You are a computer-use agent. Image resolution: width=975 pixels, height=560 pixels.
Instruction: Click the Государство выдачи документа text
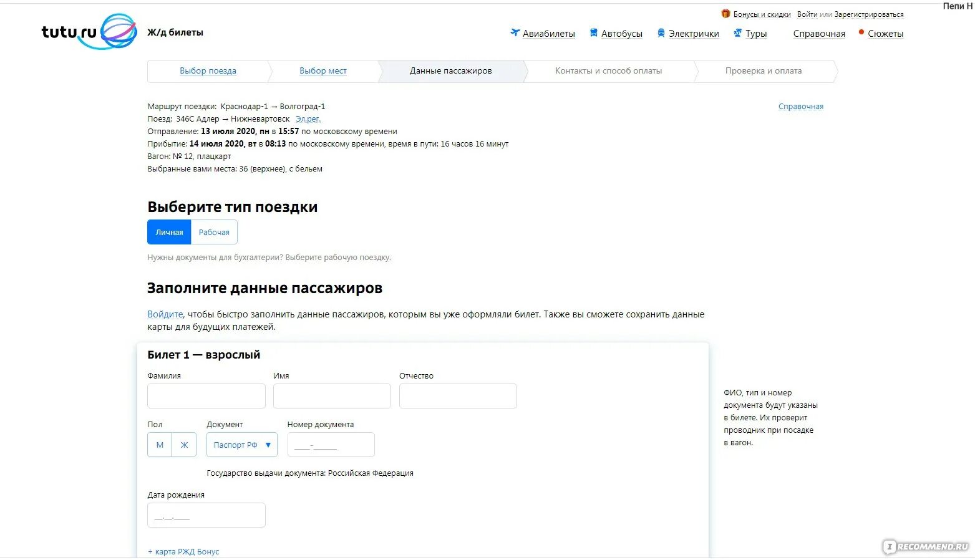(x=310, y=473)
